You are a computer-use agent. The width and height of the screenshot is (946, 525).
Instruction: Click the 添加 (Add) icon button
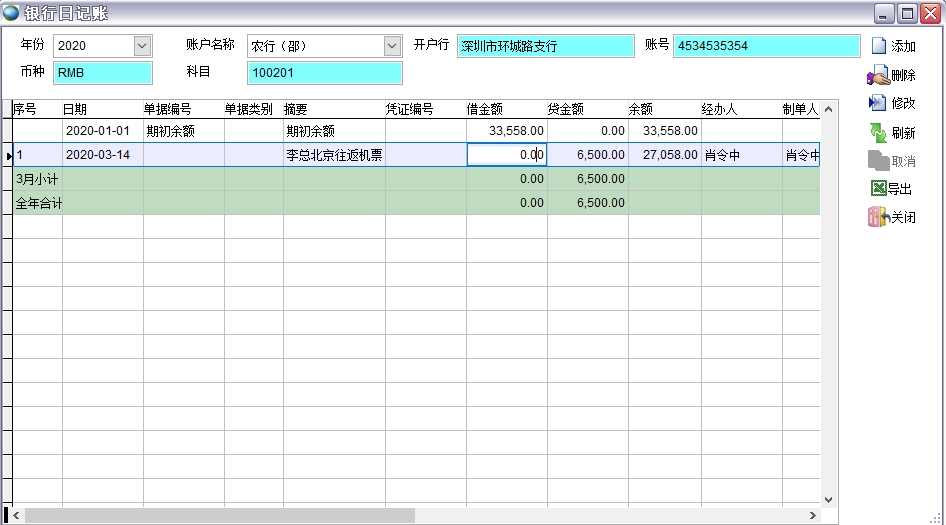(879, 46)
